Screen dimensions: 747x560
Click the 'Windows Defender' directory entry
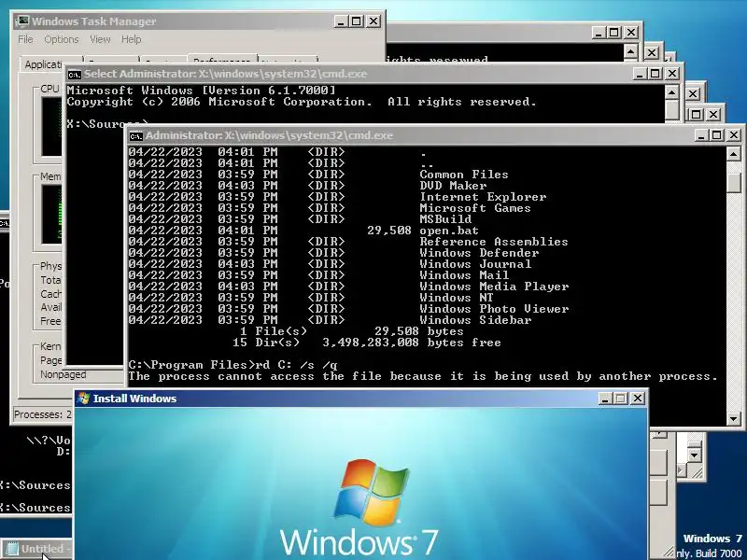[x=479, y=253]
